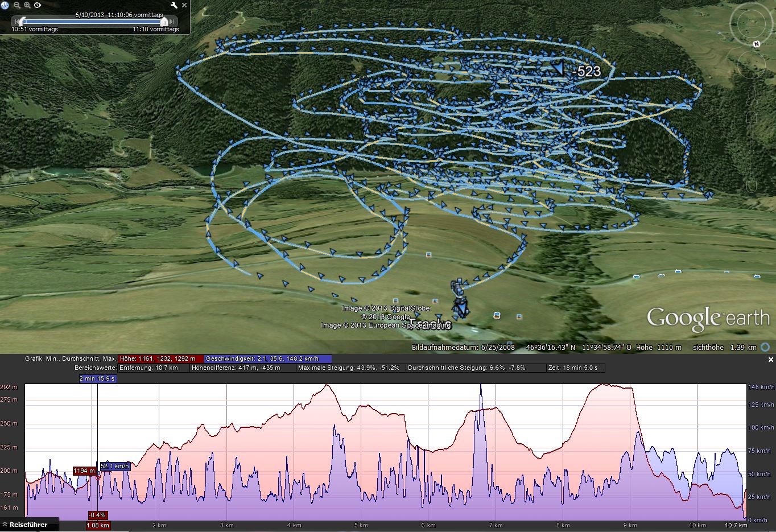Image resolution: width=776 pixels, height=532 pixels.
Task: Close the time slider panel
Action: pyautogui.click(x=185, y=5)
